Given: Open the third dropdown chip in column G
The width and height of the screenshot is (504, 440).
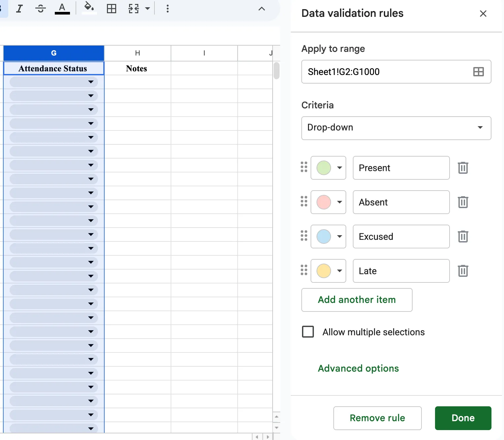Looking at the screenshot, I should (x=54, y=110).
